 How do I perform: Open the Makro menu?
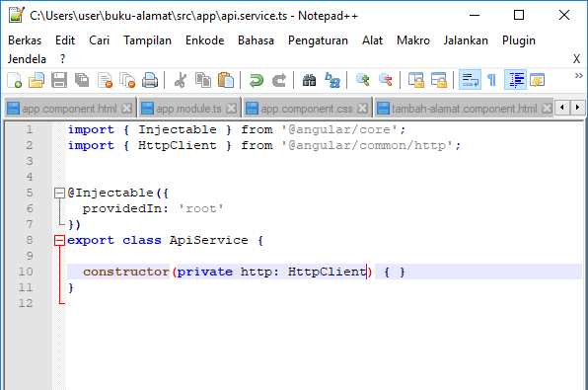click(x=413, y=40)
